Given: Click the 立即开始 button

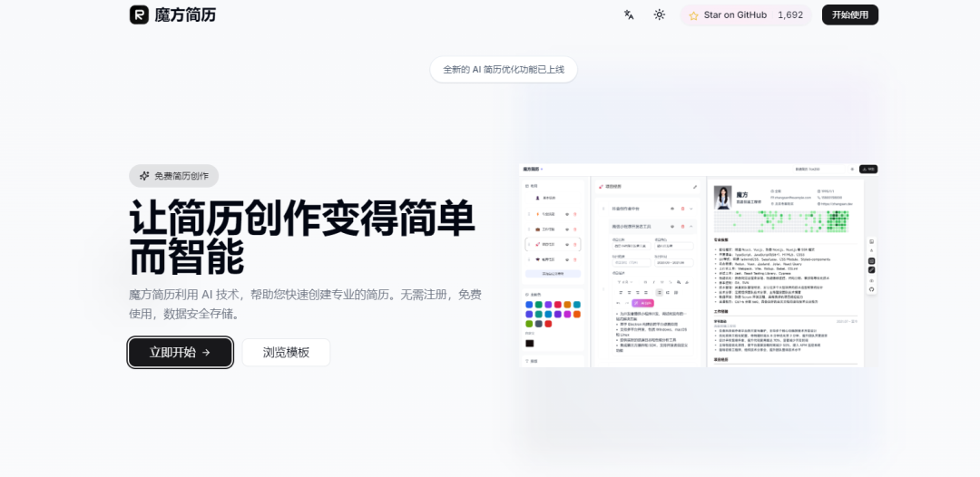Looking at the screenshot, I should pos(181,352).
